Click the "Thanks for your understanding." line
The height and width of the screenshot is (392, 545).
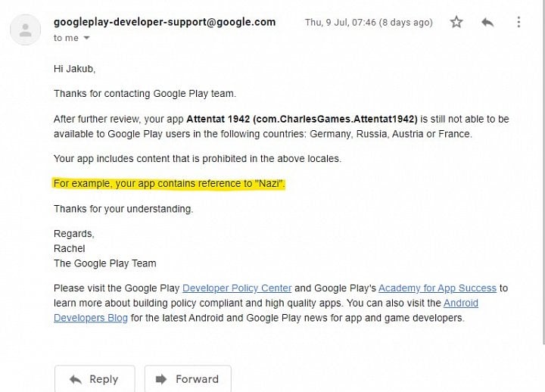[123, 209]
